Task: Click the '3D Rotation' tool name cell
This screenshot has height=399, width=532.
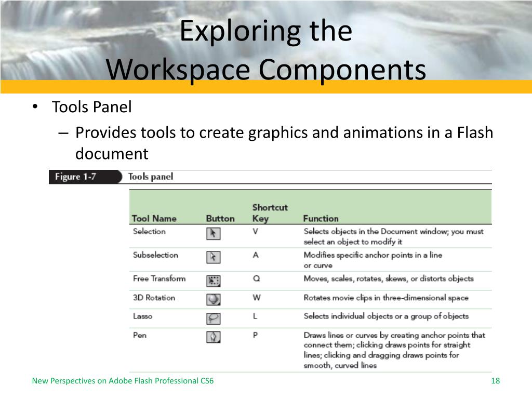Action: pyautogui.click(x=154, y=298)
